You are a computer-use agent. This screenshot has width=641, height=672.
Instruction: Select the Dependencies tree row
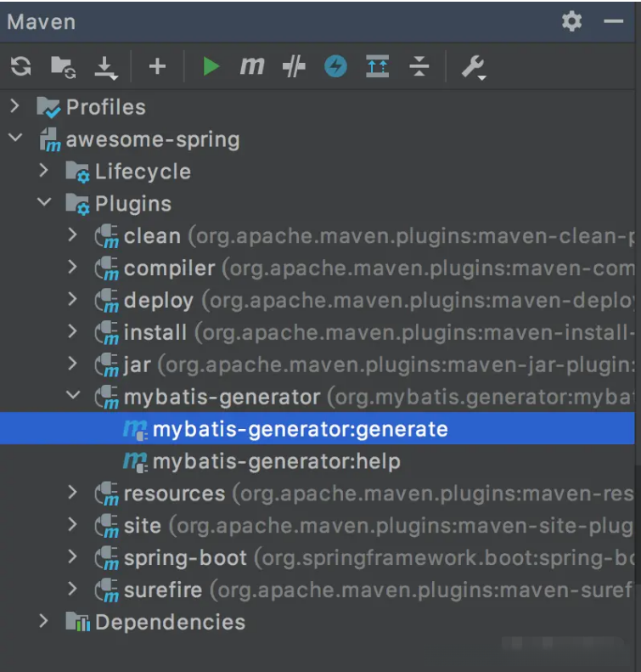pyautogui.click(x=318, y=622)
